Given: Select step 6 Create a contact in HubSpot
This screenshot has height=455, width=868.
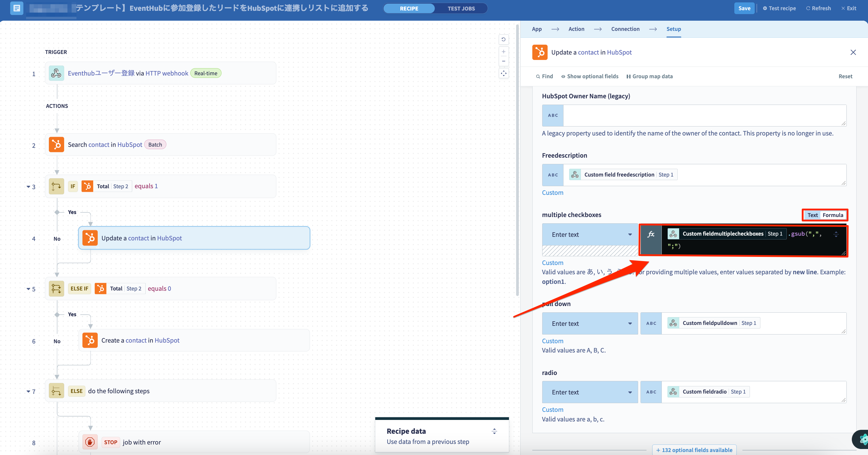Looking at the screenshot, I should 194,341.
